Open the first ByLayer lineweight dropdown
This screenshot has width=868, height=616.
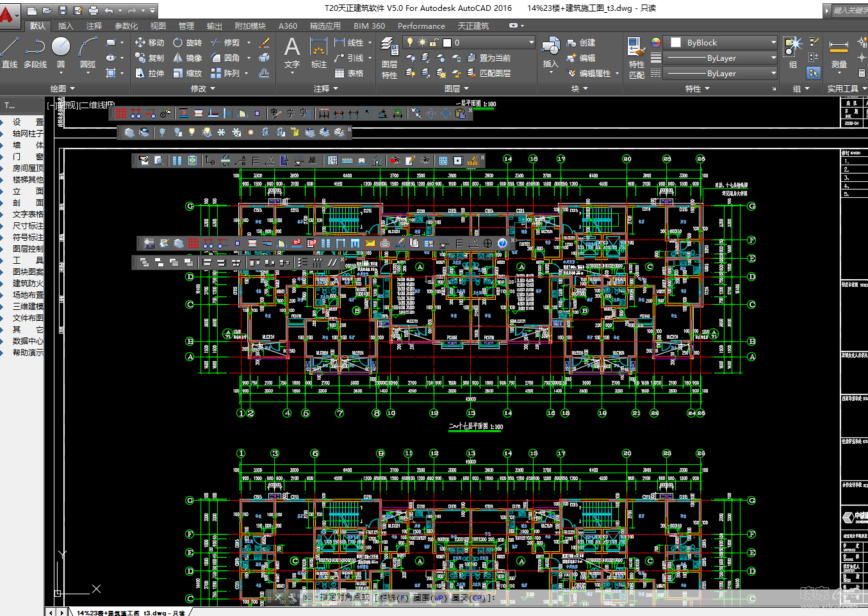721,58
